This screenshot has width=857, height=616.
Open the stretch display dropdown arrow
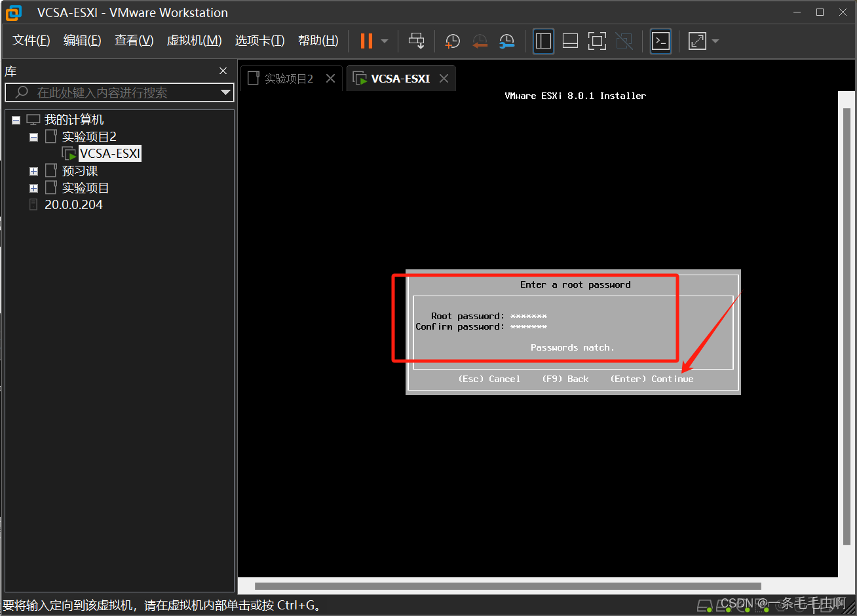coord(715,41)
